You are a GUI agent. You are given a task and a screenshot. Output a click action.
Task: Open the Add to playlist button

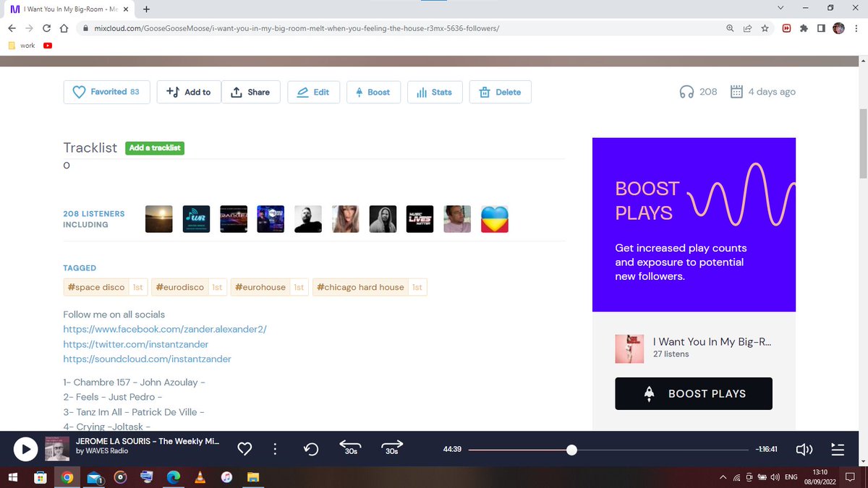click(x=189, y=92)
